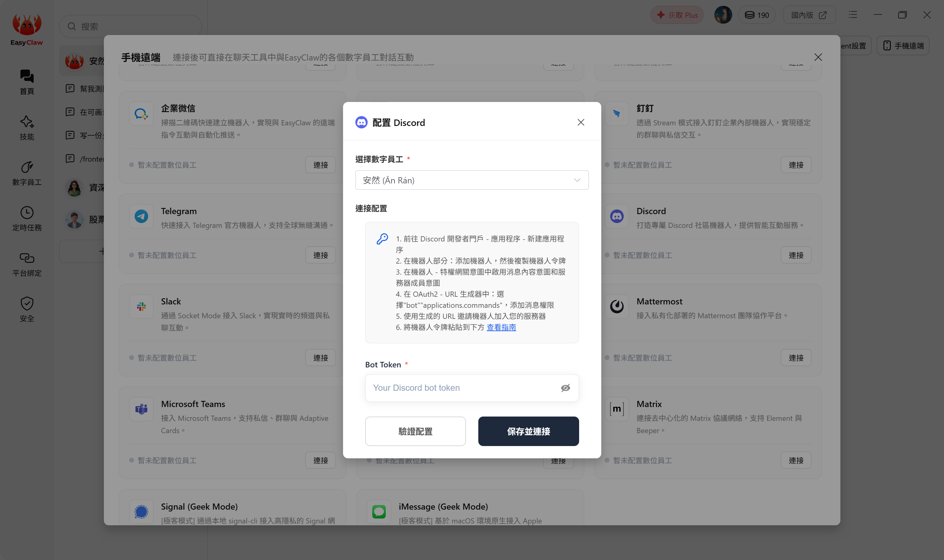Click the key icon in 連接配置 instructions

(x=382, y=239)
